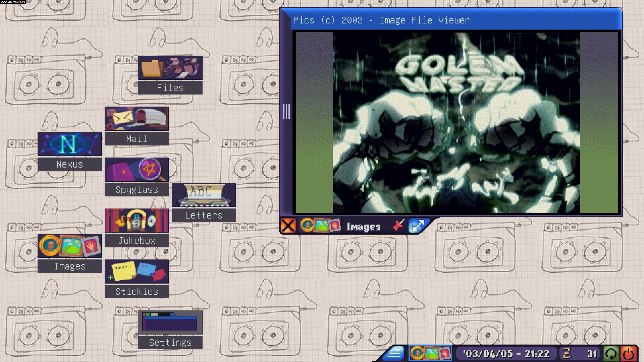Open the Mail application
644x362 pixels.
click(136, 118)
